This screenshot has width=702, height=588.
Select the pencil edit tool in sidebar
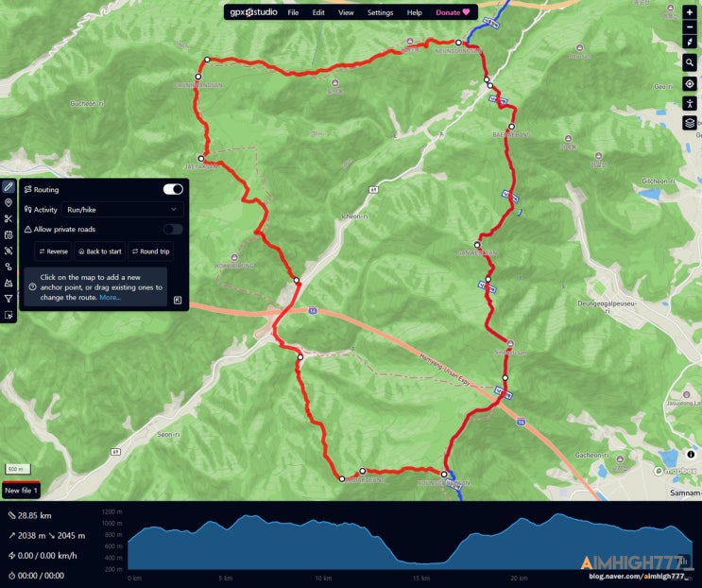pos(9,187)
